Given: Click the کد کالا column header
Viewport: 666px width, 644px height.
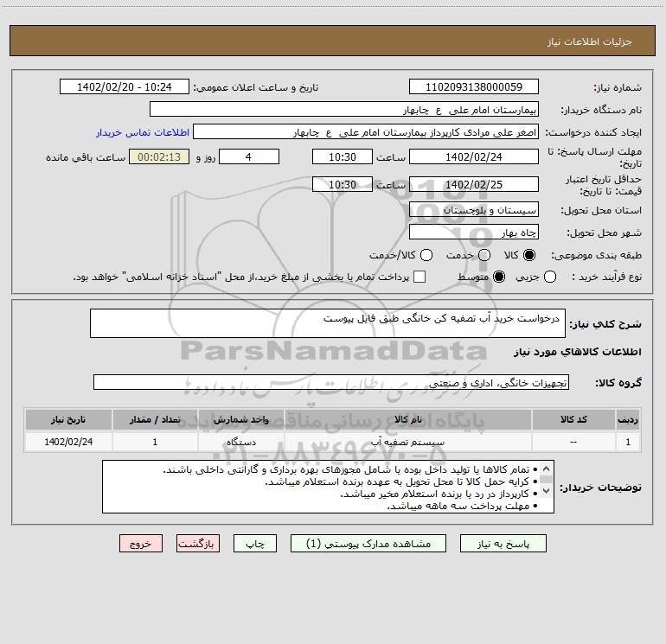Looking at the screenshot, I should pos(573,419).
